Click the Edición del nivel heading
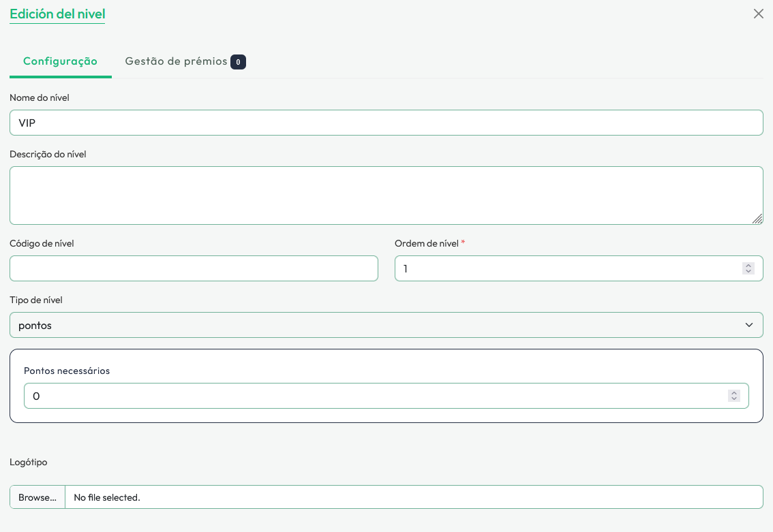Screen dimensions: 773x532 (x=57, y=14)
